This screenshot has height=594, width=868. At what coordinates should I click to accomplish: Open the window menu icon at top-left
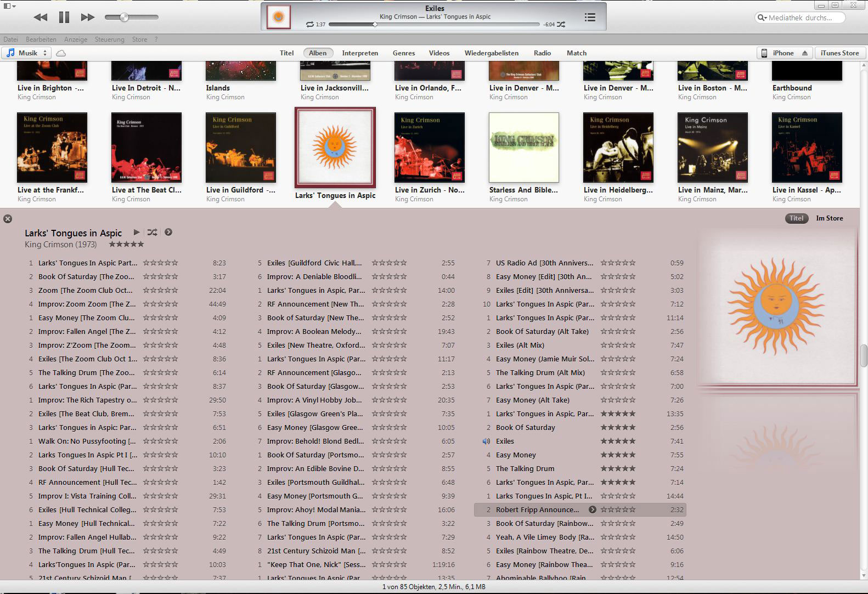tap(9, 5)
